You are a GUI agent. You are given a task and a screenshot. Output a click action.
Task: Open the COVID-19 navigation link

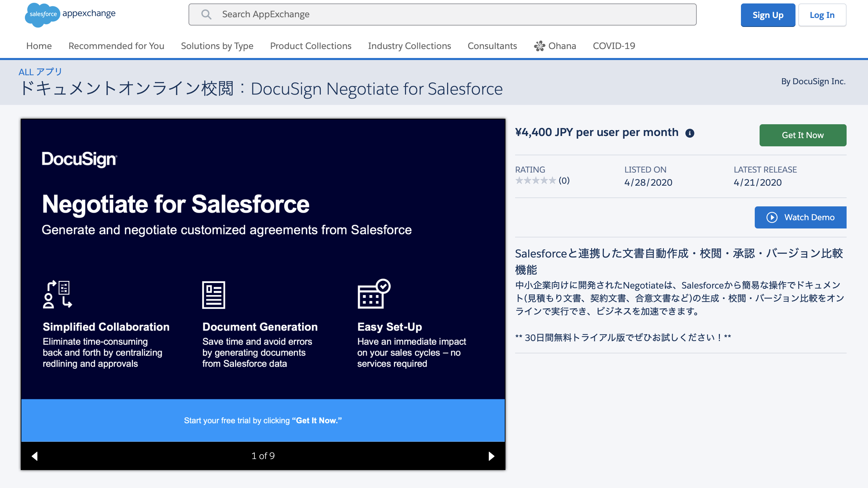click(614, 46)
